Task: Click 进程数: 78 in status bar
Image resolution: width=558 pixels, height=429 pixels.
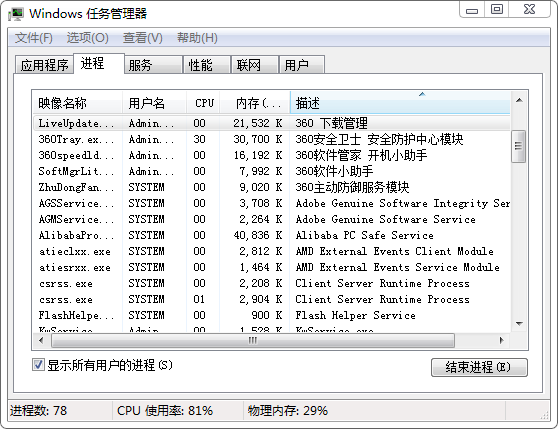Action: [38, 411]
